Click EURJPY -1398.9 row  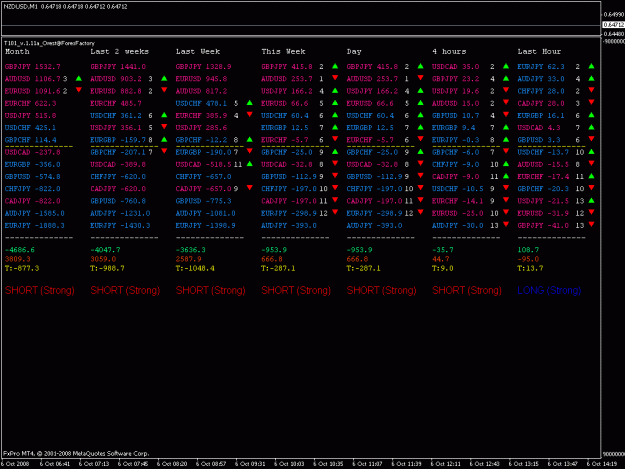point(206,226)
